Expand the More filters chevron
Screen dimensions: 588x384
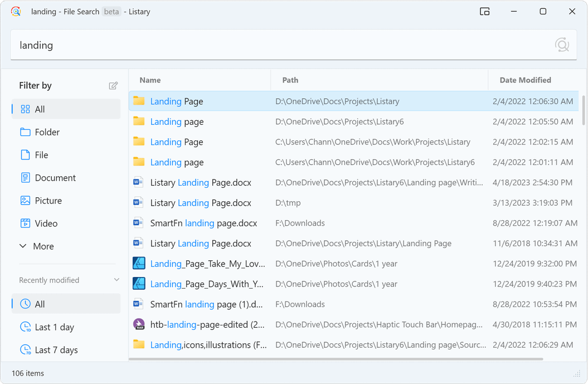point(23,246)
